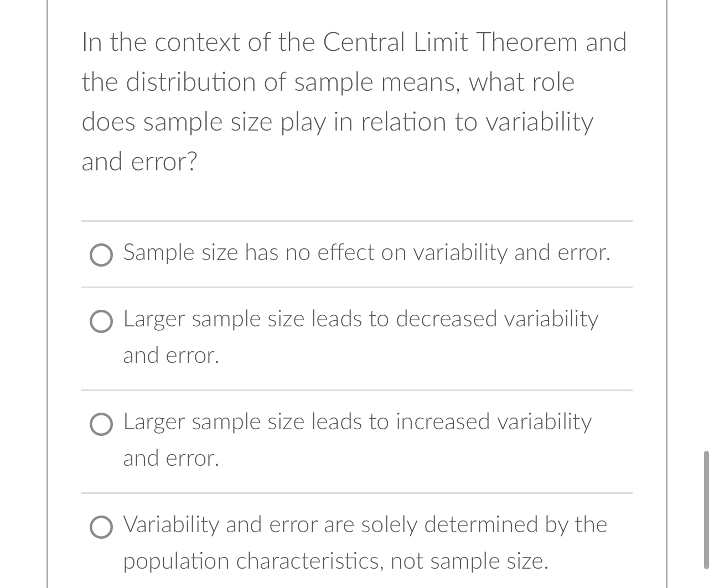Select 'Larger sample size leads to increased variability and error'
The image size is (714, 588).
click(x=101, y=424)
